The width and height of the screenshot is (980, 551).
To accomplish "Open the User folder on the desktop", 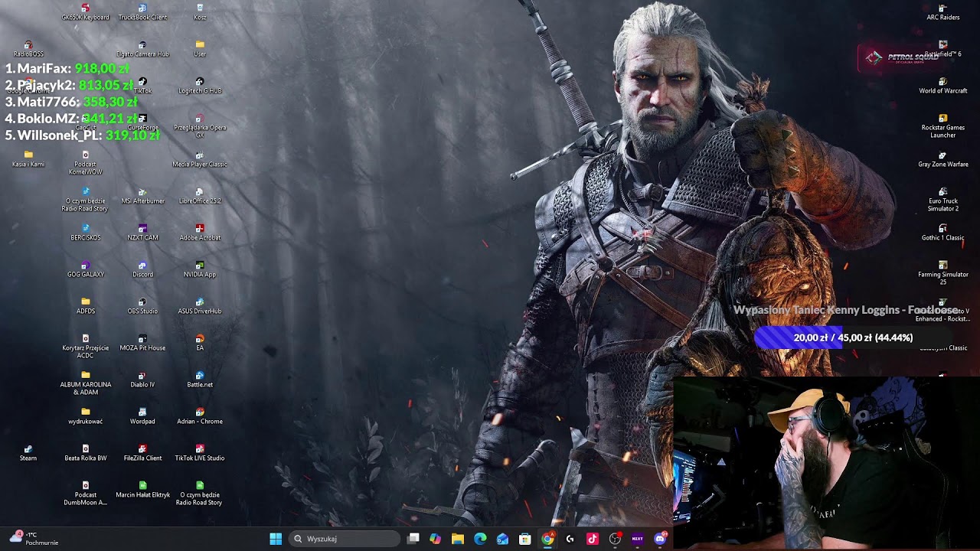I will click(x=200, y=49).
